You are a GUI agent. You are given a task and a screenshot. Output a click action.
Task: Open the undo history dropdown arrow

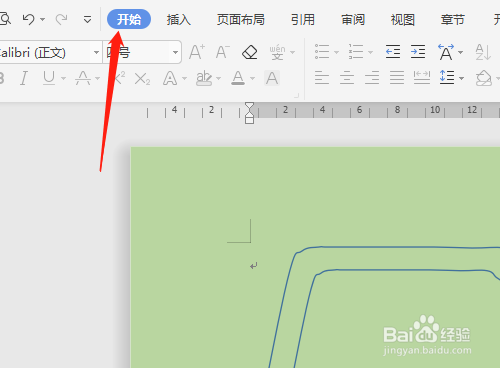[43, 20]
